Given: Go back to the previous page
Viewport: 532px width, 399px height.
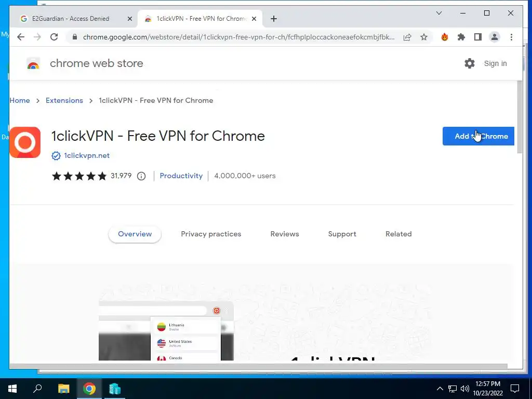Looking at the screenshot, I should pyautogui.click(x=21, y=37).
